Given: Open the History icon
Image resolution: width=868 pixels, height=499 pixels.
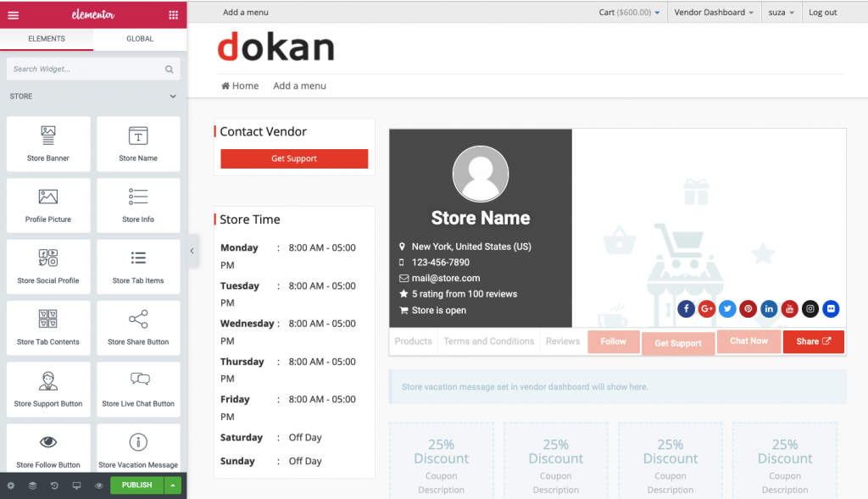Looking at the screenshot, I should click(54, 485).
